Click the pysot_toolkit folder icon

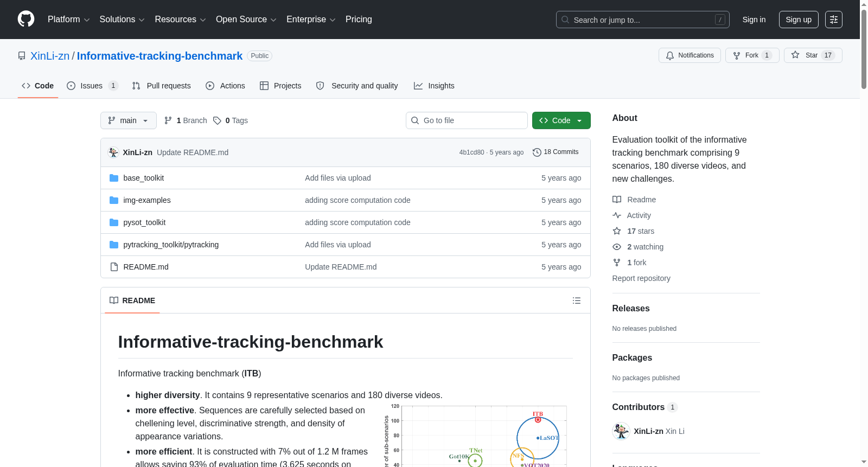pos(114,222)
